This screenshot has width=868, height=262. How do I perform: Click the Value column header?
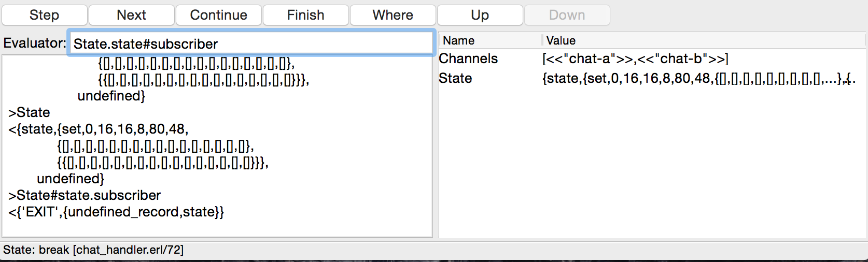coord(561,40)
